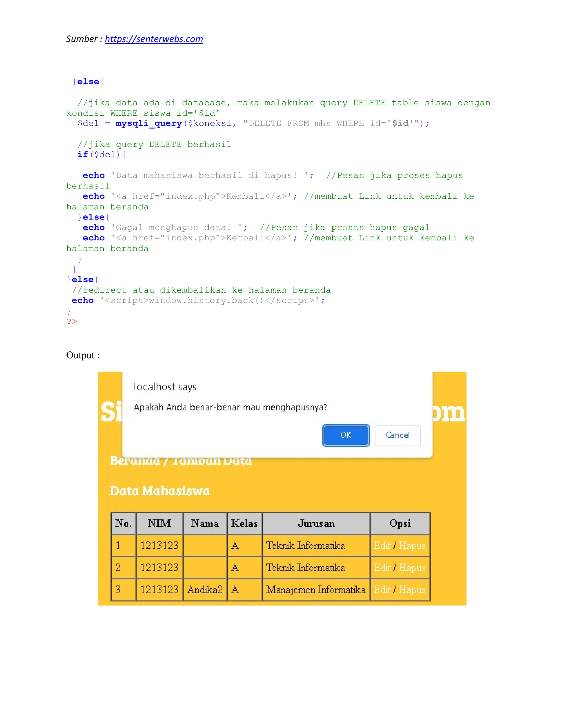
Task: Click the 'localhost says' dialog title
Action: click(165, 387)
